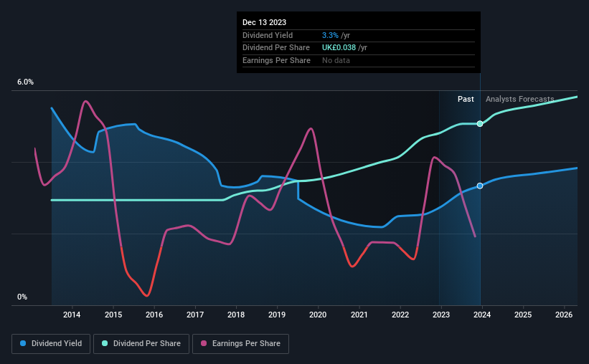Toggle the Dividend Yield legend button
This screenshot has height=364, width=589.
click(x=51, y=344)
